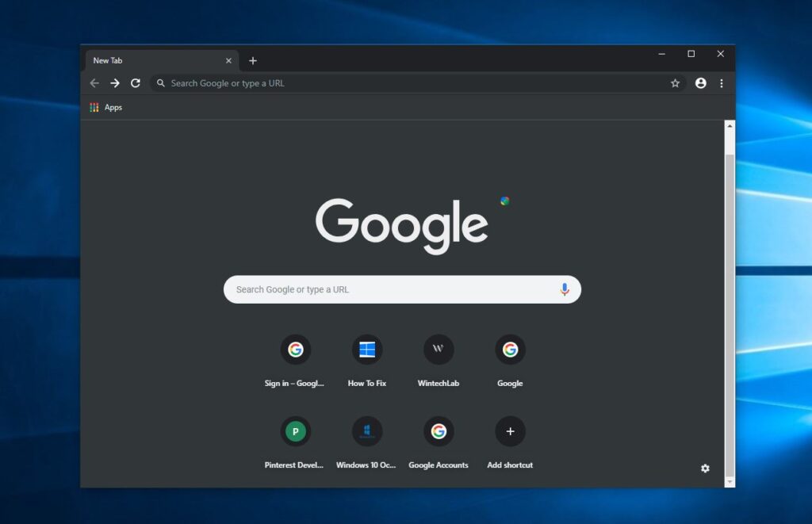This screenshot has height=524, width=812.
Task: Click the bookmark star icon
Action: pyautogui.click(x=675, y=82)
